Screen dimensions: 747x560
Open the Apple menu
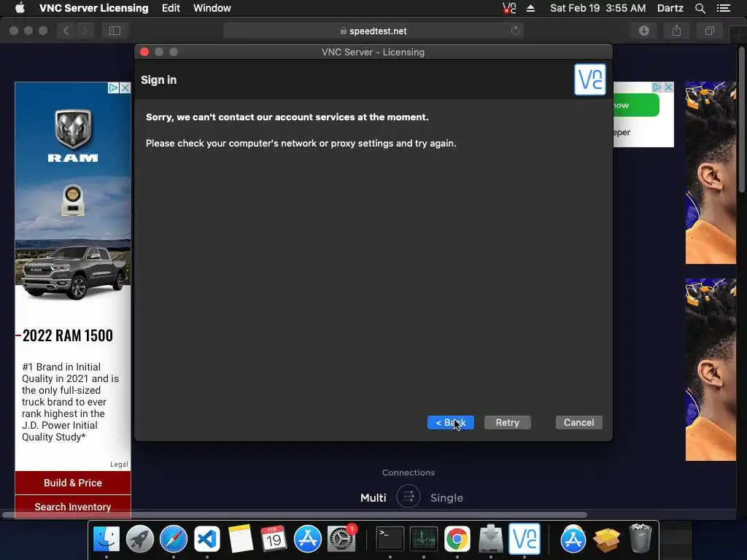pyautogui.click(x=20, y=8)
